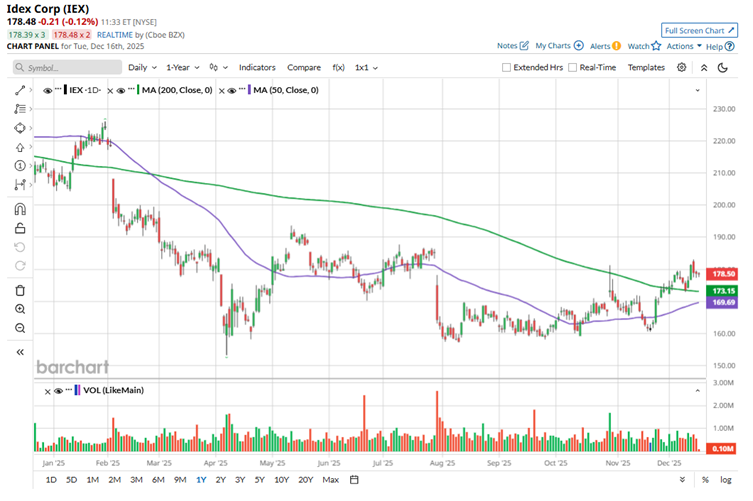Zoom out of the chart
753x501 pixels.
click(x=20, y=328)
